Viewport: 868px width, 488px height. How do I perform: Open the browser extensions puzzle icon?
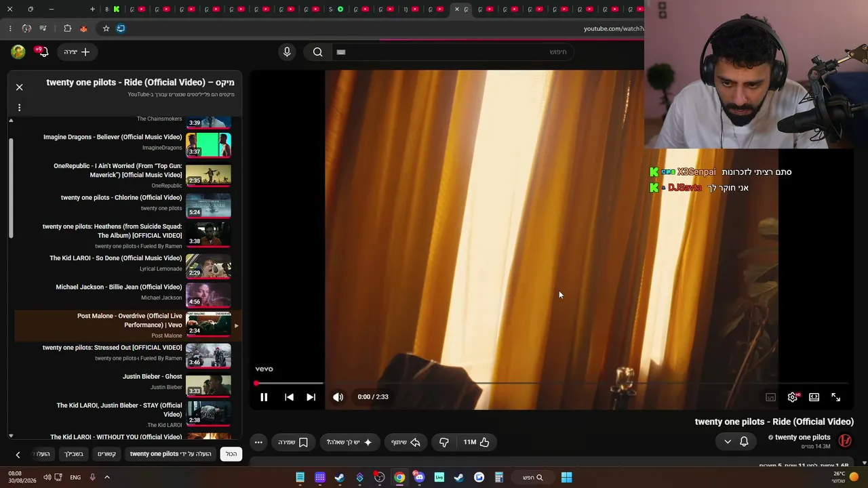(x=67, y=28)
